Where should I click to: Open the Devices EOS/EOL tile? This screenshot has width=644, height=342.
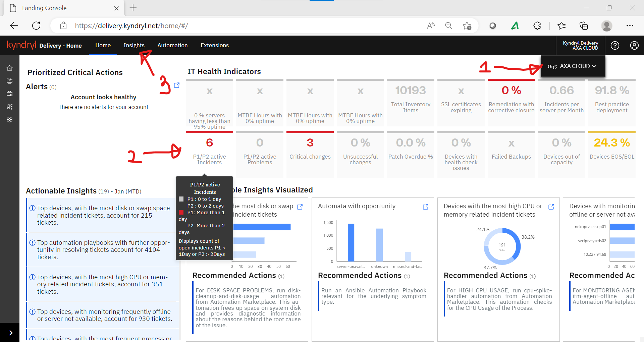612,155
